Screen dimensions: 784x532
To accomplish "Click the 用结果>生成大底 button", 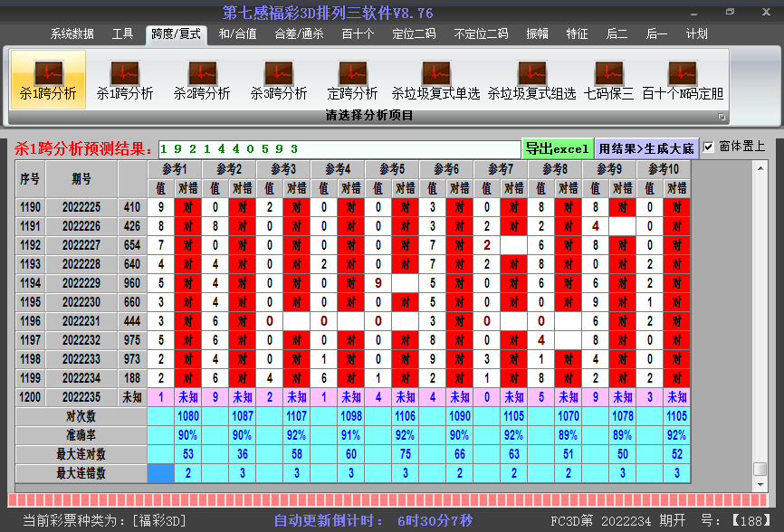I will tap(646, 148).
